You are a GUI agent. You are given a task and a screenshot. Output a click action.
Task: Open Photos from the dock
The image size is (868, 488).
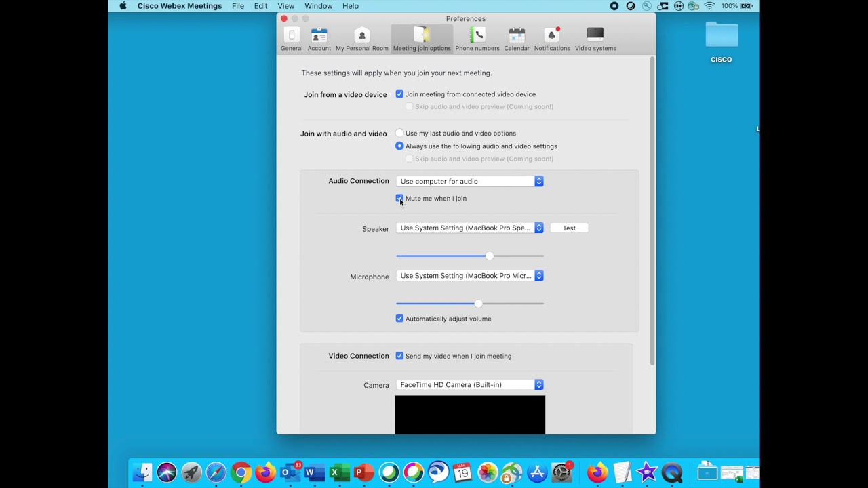click(488, 472)
